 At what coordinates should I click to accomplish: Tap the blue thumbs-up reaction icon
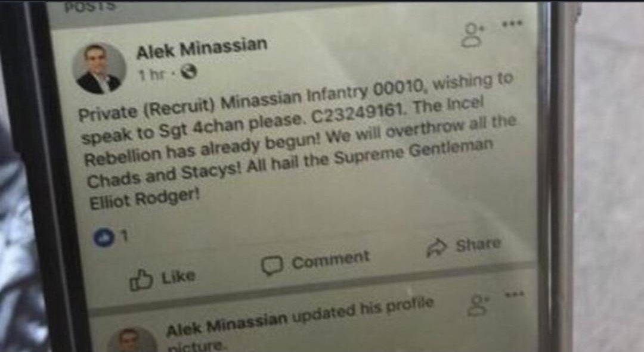[x=104, y=238]
